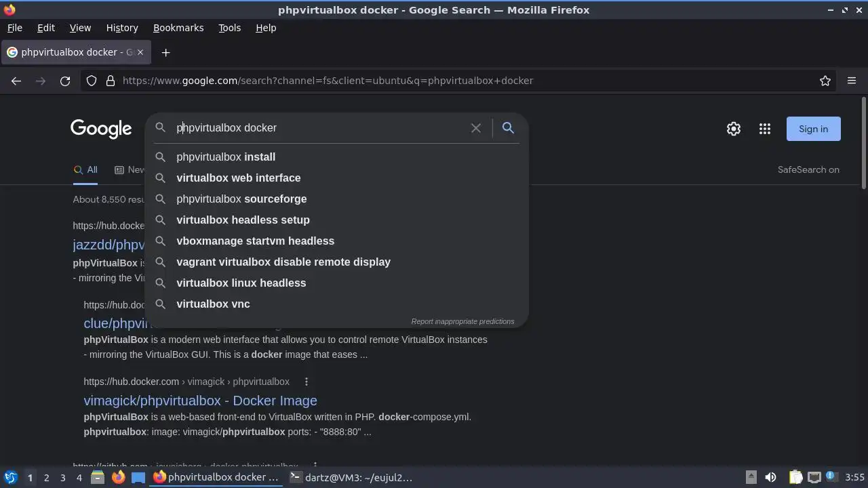The width and height of the screenshot is (868, 488).
Task: Open the update notifier tray icon
Action: click(831, 477)
